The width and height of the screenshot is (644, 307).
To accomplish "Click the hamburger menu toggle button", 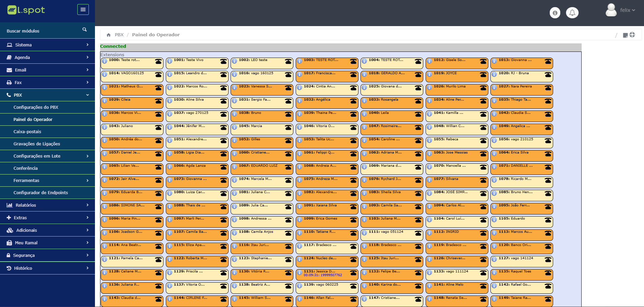I will [83, 9].
